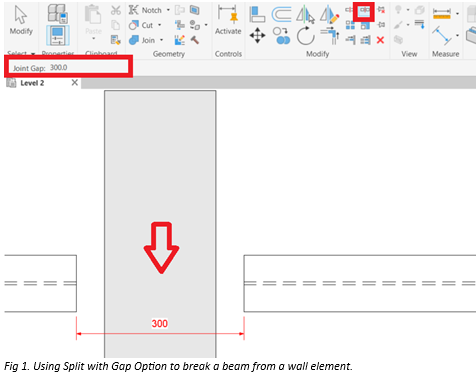Click Hide in View lightbulb icon
Viewport: 476px width, 374px height.
(398, 10)
